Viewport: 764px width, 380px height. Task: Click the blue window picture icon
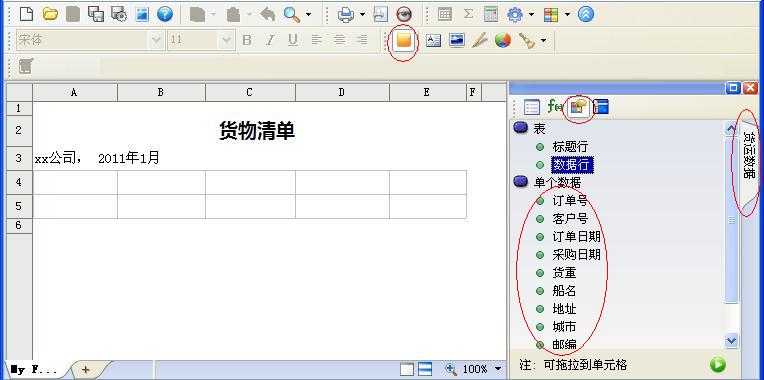point(142,15)
